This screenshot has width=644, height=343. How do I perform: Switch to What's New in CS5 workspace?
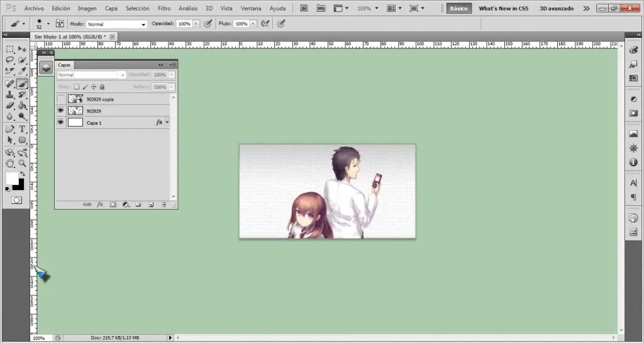[x=504, y=8]
